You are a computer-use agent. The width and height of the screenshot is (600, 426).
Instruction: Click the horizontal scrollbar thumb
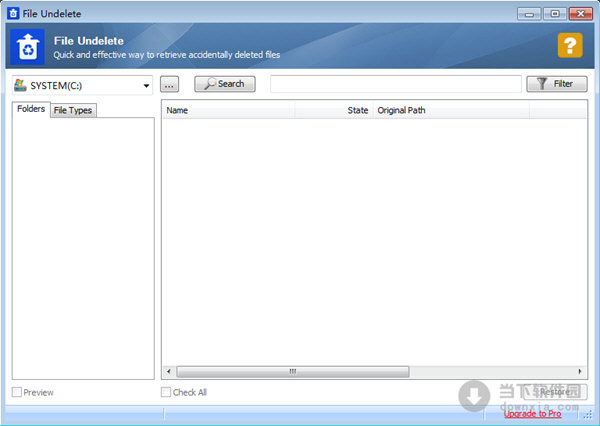click(293, 371)
